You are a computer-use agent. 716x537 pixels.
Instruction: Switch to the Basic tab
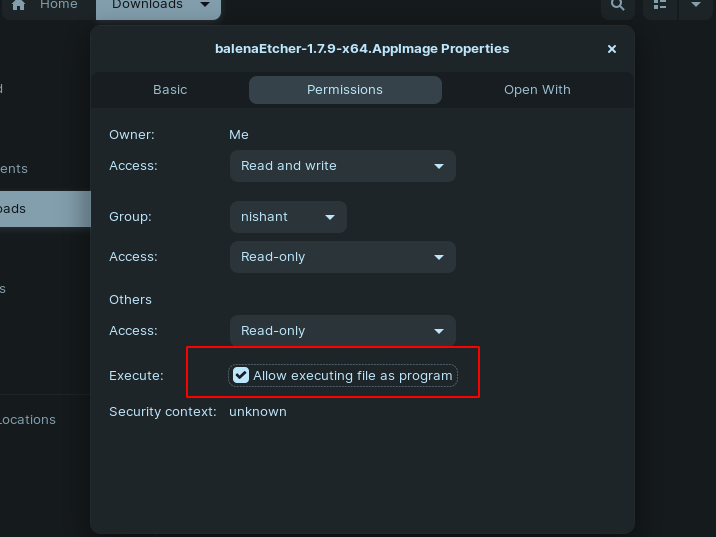coord(170,90)
